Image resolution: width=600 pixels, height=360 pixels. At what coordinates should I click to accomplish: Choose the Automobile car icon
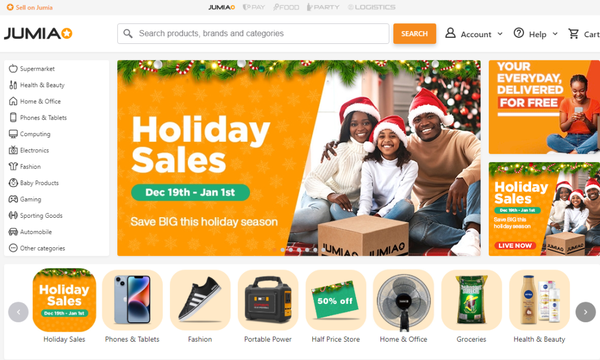(x=13, y=232)
